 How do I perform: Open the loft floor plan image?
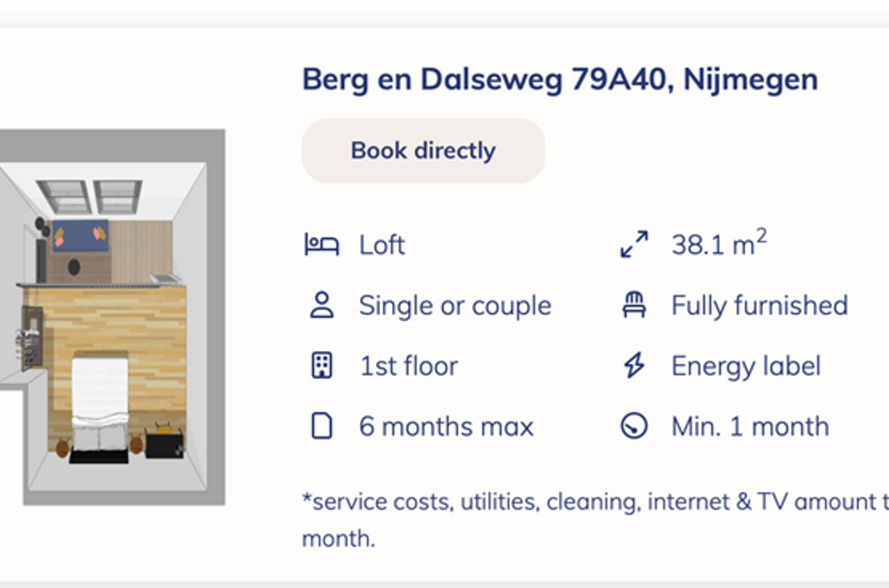(x=113, y=317)
